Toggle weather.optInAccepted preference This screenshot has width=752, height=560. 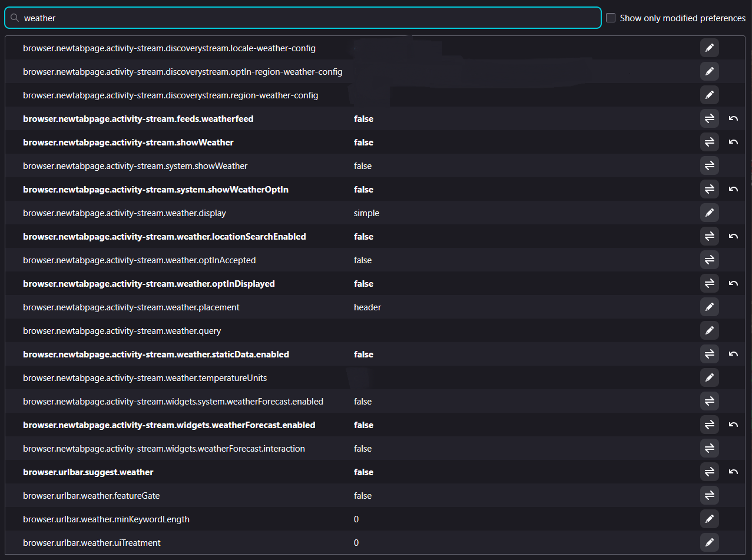(709, 260)
